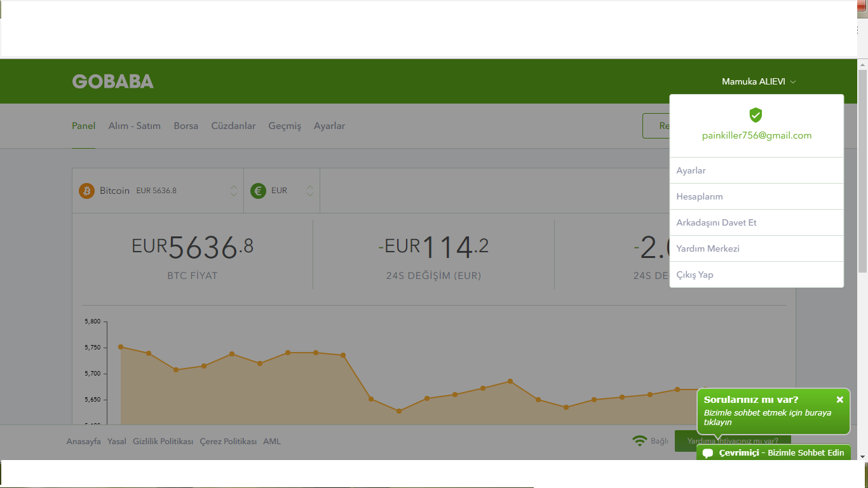The height and width of the screenshot is (488, 868).
Task: Go to Yardım Merkezi menu entry
Action: [x=756, y=248]
